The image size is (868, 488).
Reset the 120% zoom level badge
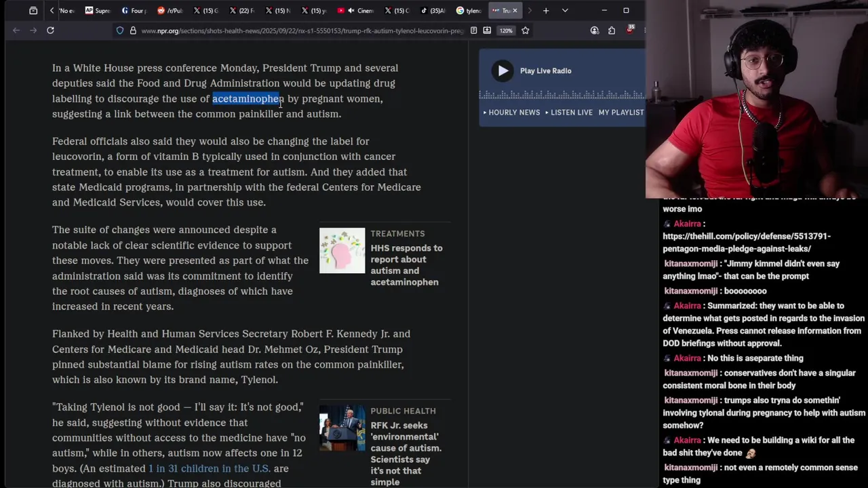pos(506,30)
